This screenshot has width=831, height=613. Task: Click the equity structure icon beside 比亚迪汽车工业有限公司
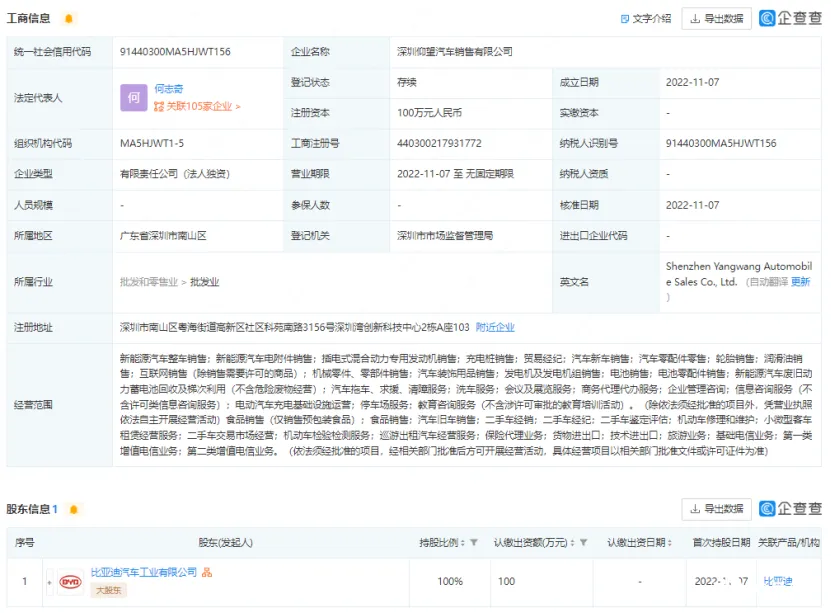[207, 572]
